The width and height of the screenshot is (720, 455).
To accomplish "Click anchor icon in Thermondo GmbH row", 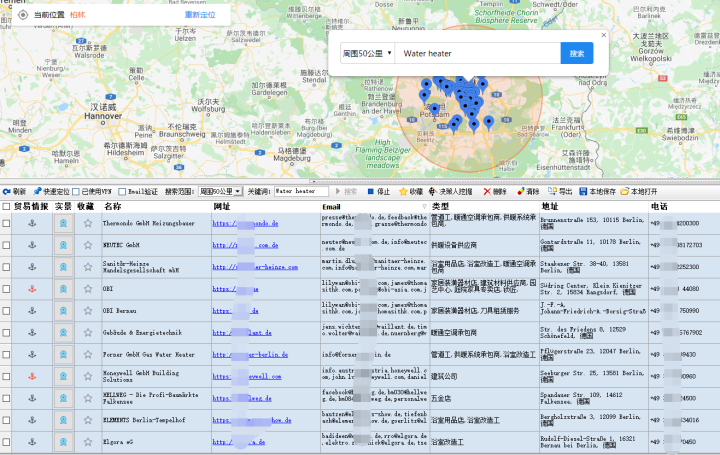I will point(32,223).
